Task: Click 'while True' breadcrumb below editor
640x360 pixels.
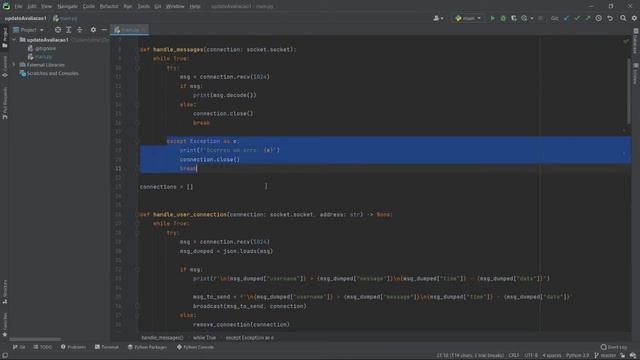Action: point(204,338)
